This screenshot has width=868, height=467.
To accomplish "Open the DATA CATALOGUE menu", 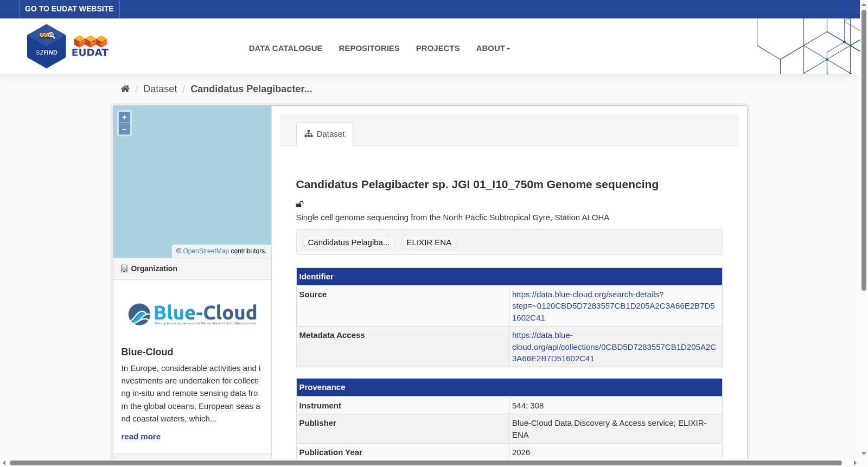I will pos(285,48).
